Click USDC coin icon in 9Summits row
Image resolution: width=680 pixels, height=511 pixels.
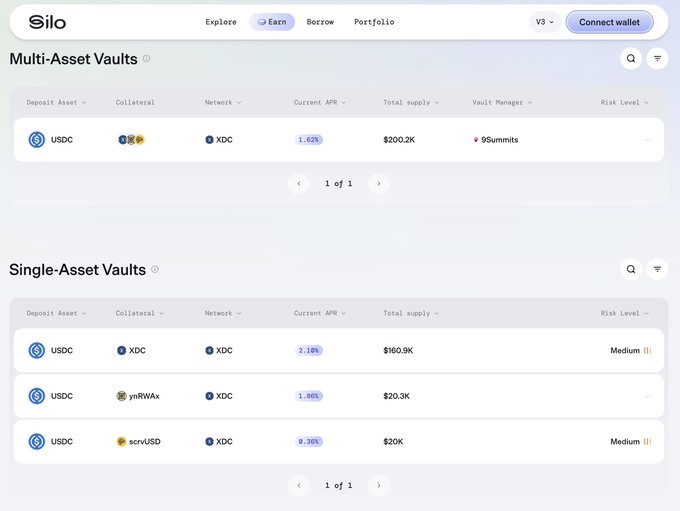click(37, 140)
